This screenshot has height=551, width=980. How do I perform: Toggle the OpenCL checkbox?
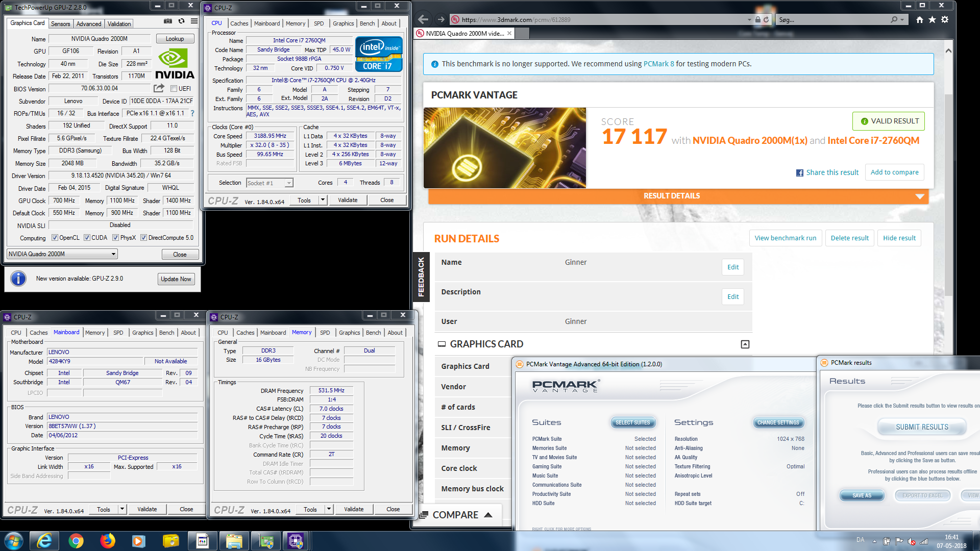[55, 238]
